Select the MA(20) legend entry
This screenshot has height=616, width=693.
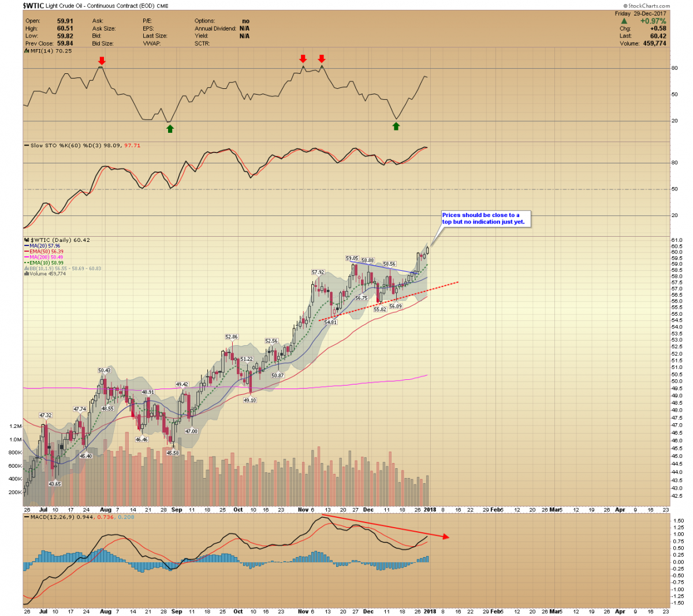tap(45, 246)
